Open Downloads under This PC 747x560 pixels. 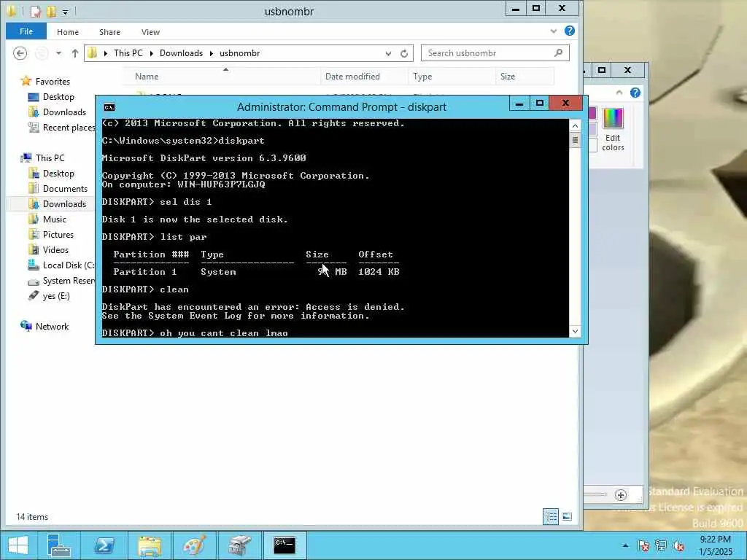coord(64,204)
